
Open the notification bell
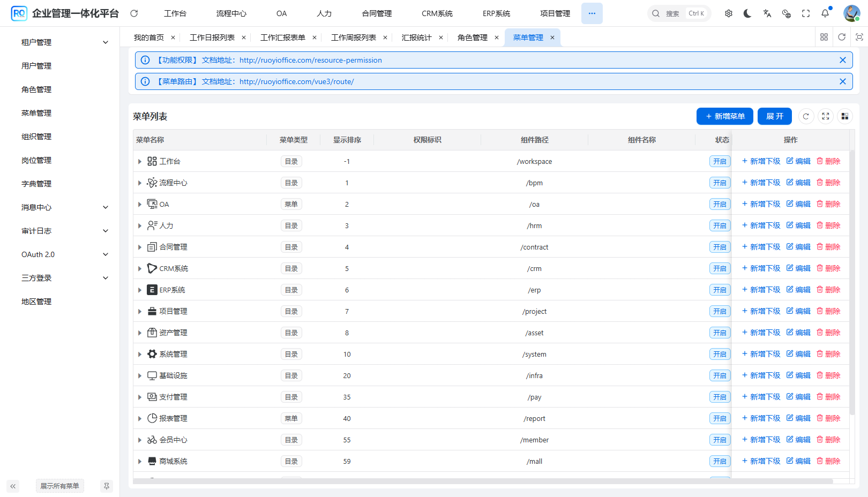coord(825,13)
